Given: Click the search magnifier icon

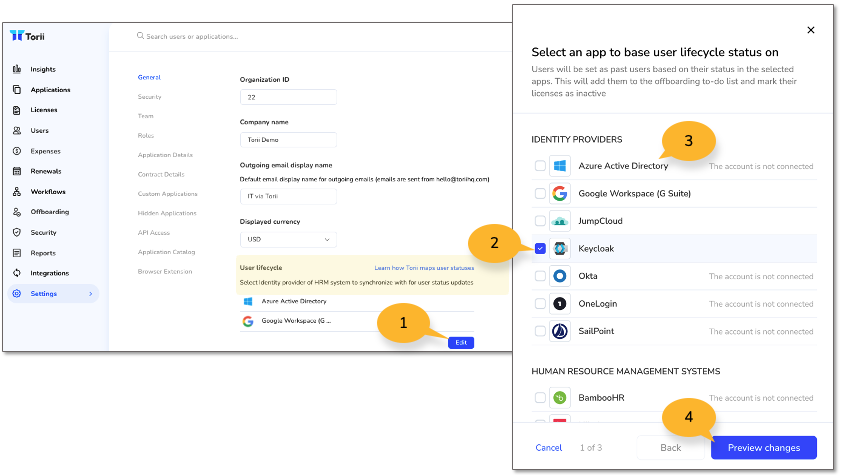Looking at the screenshot, I should 140,36.
